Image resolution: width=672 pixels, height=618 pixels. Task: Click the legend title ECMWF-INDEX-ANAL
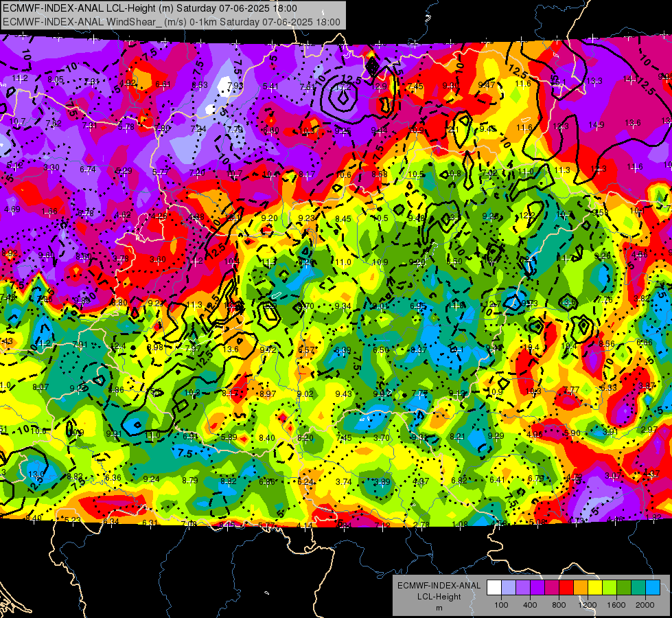(439, 586)
